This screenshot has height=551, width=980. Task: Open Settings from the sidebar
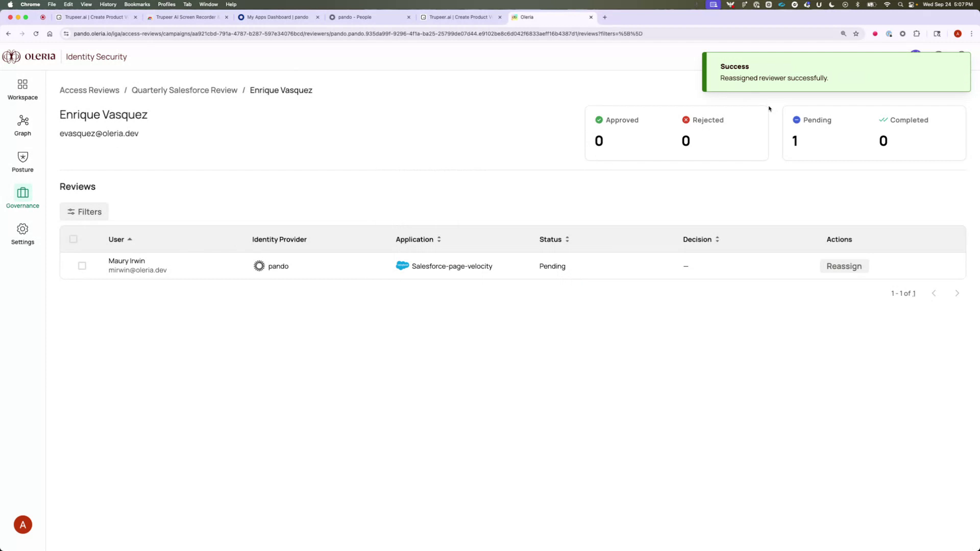click(22, 233)
